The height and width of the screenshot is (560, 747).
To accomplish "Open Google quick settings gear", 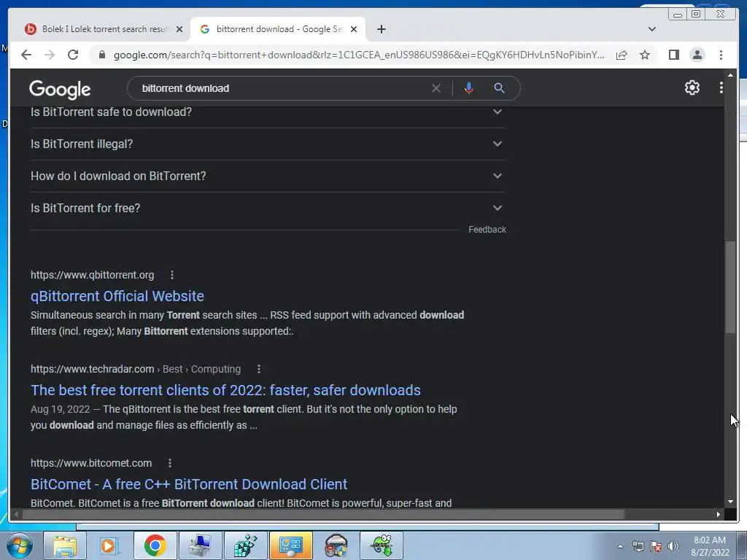I will (x=692, y=87).
